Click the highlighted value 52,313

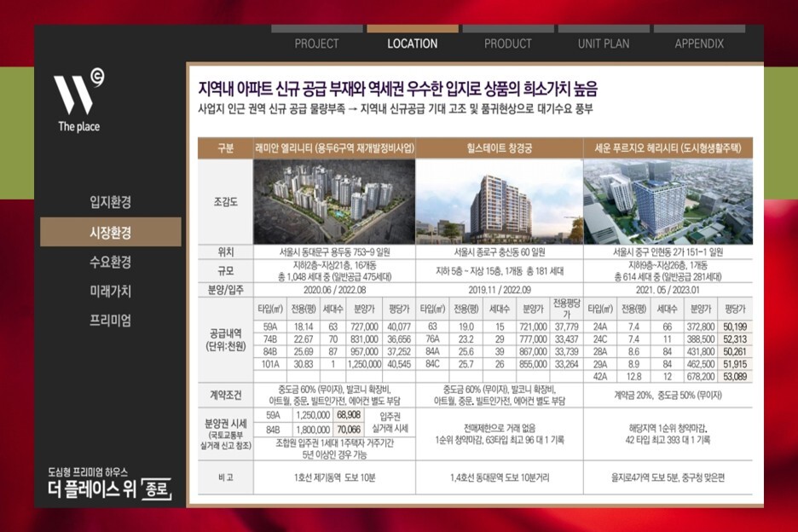[735, 339]
